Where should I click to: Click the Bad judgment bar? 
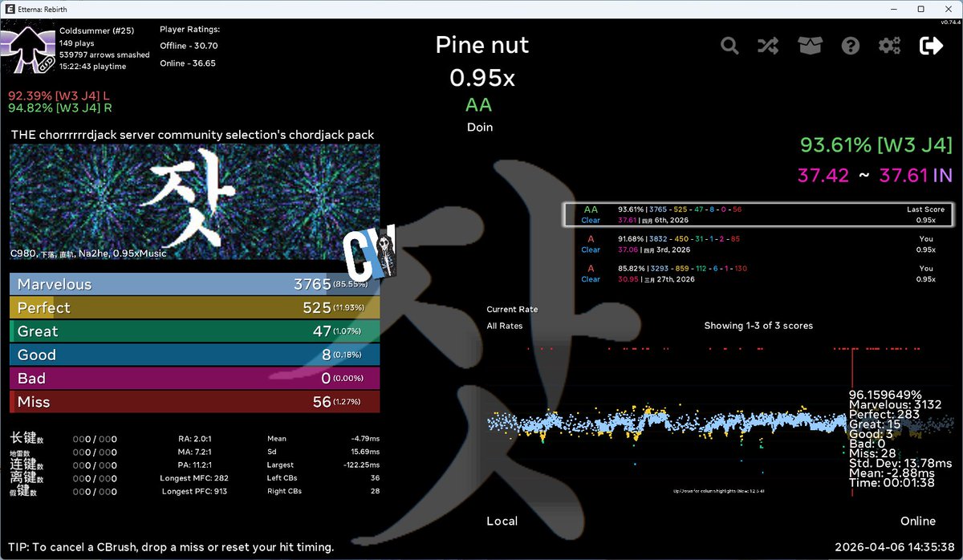194,379
